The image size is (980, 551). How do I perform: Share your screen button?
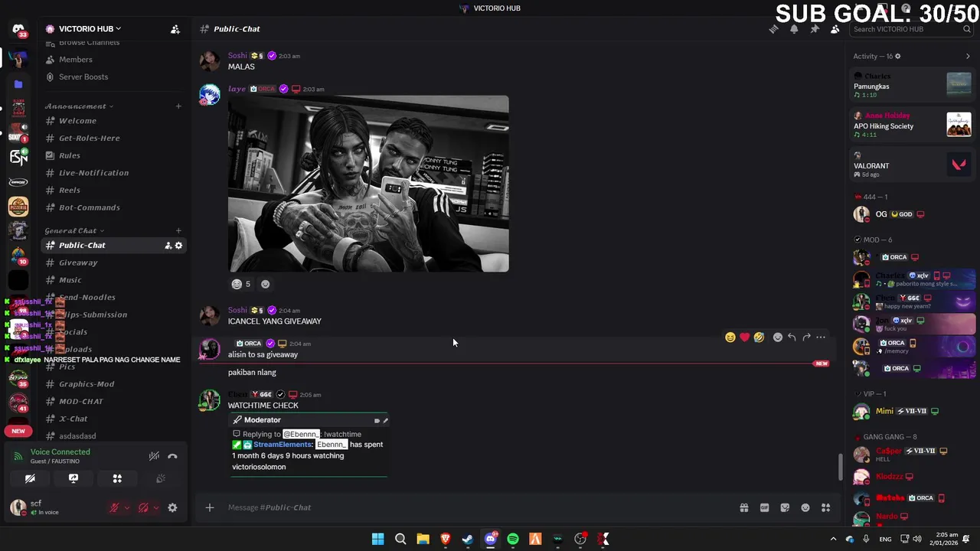[73, 478]
